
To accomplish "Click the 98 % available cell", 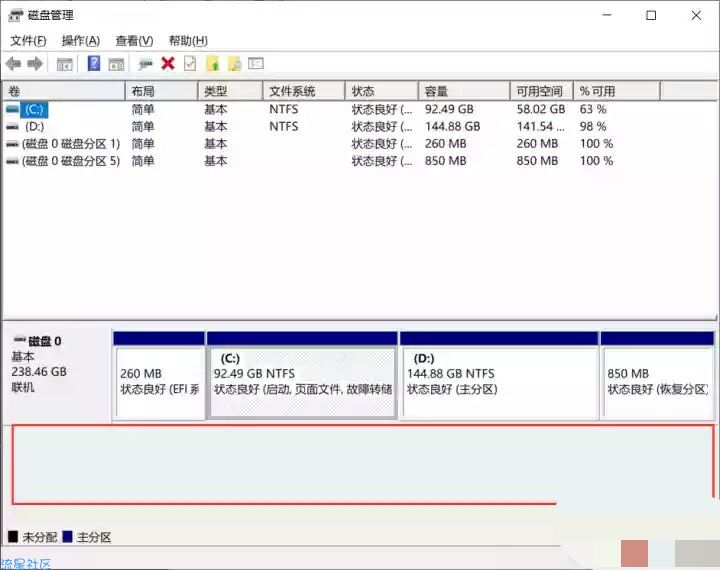I will click(593, 126).
